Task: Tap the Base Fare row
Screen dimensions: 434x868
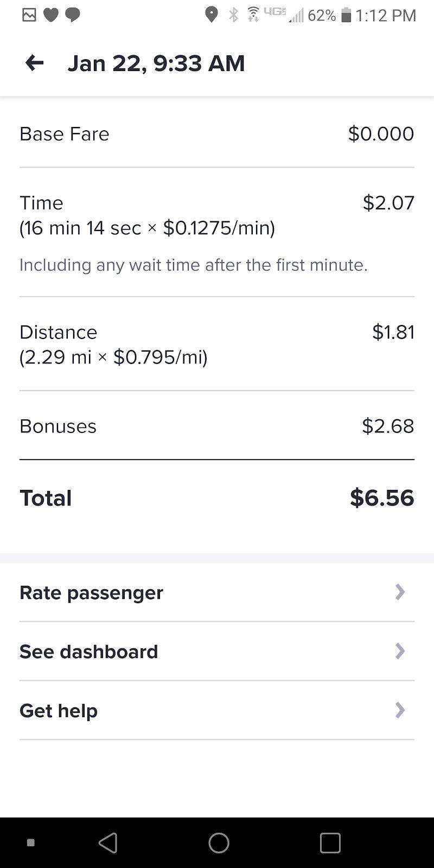Action: [x=217, y=134]
